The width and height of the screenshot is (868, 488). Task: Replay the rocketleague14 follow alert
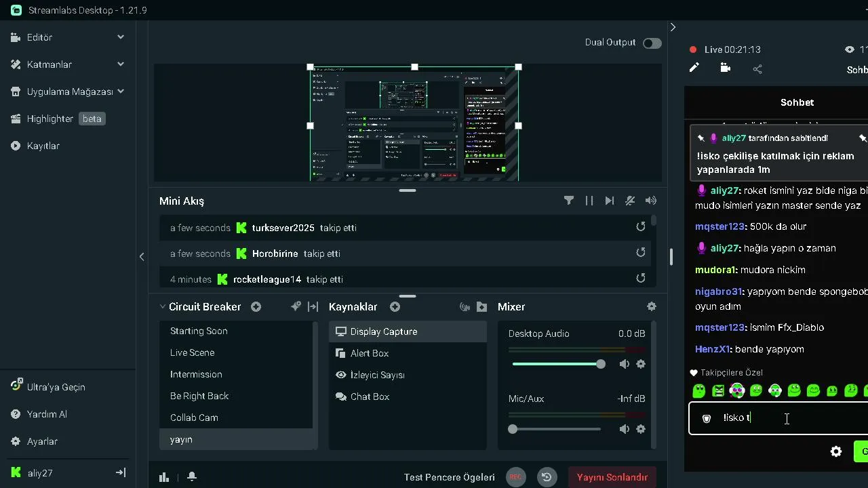click(x=640, y=279)
